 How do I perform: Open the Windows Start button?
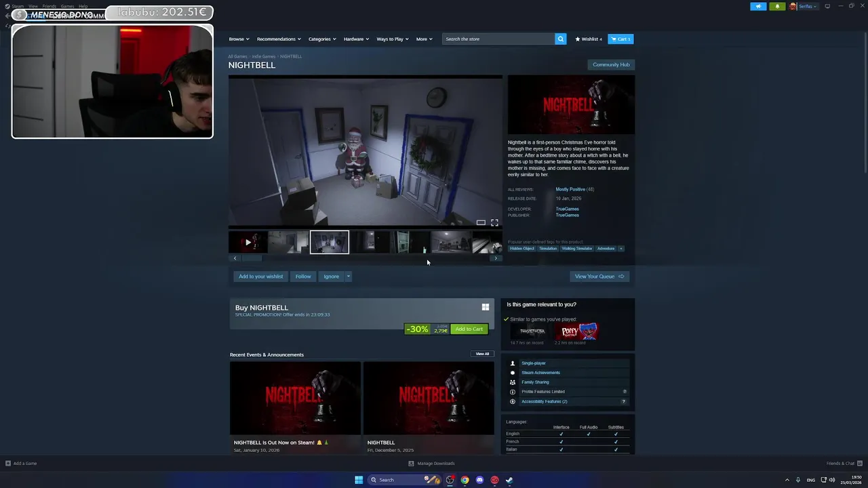click(x=359, y=480)
